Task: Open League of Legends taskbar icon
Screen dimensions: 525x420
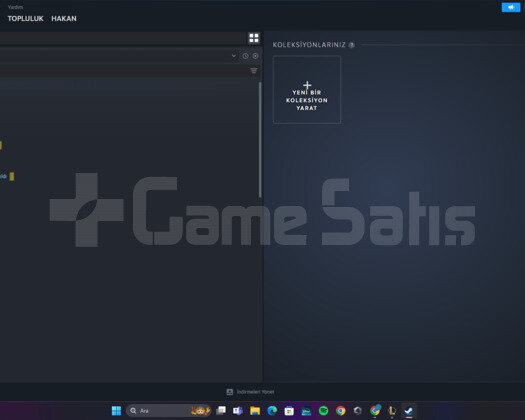Action: (392, 411)
